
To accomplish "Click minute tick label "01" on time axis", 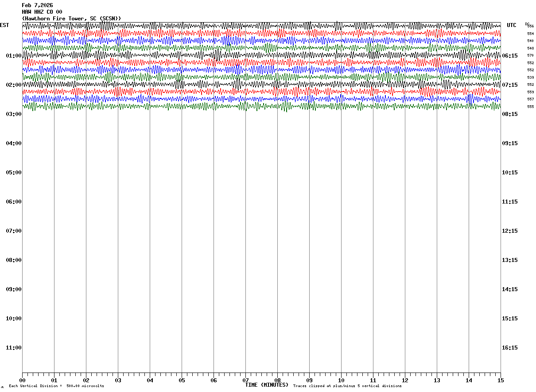I will (54, 380).
